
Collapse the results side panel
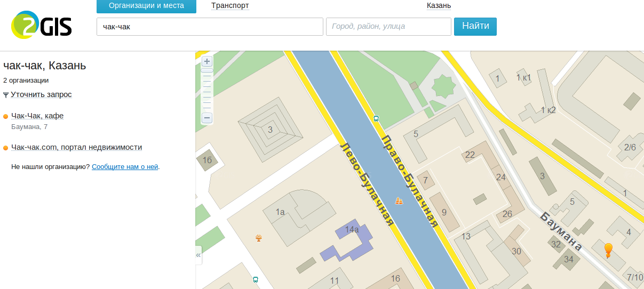198,255
